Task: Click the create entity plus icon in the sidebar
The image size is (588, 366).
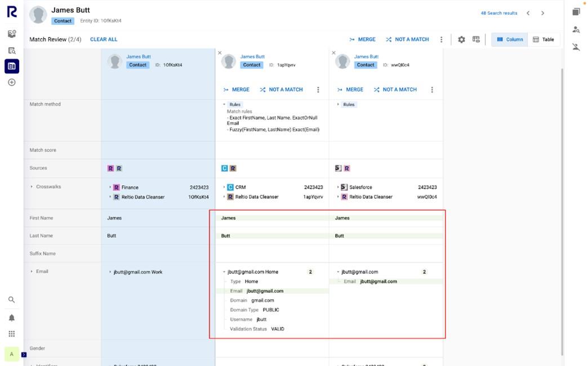Action: pos(11,82)
